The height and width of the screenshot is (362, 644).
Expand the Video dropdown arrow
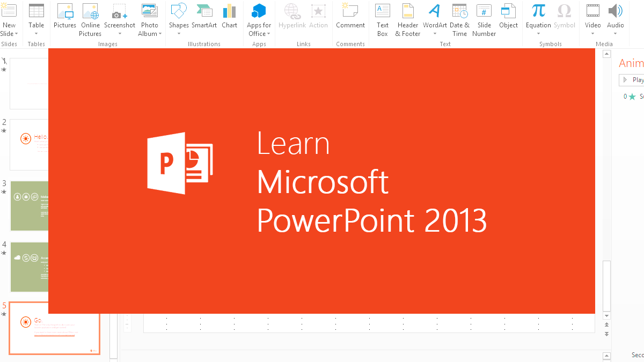coord(592,34)
